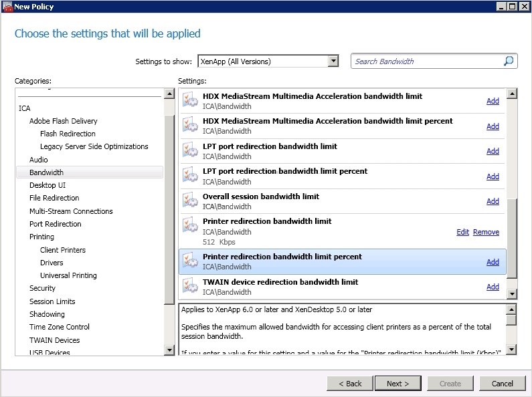Image resolution: width=532 pixels, height=397 pixels.
Task: Open the Settings to show dropdown
Action: [333, 61]
